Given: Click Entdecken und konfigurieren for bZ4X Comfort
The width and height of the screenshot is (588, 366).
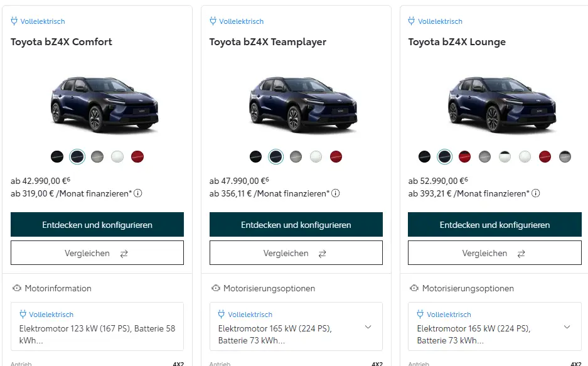Looking at the screenshot, I should 97,225.
